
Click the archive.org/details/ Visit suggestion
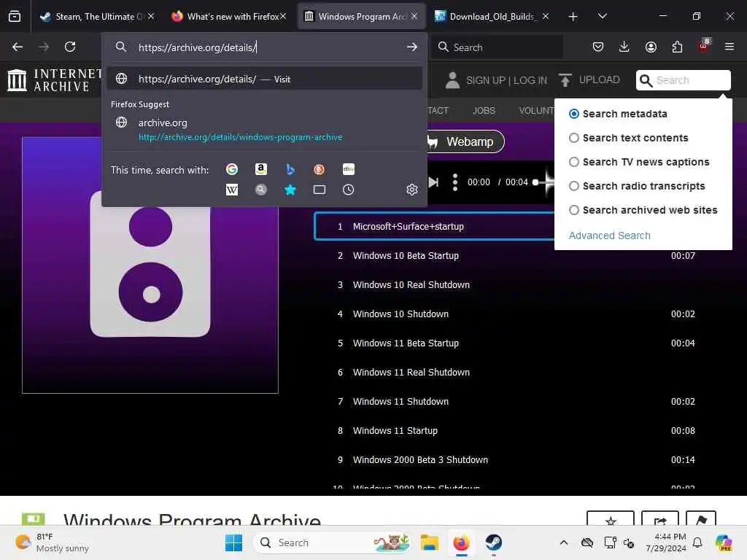click(264, 79)
